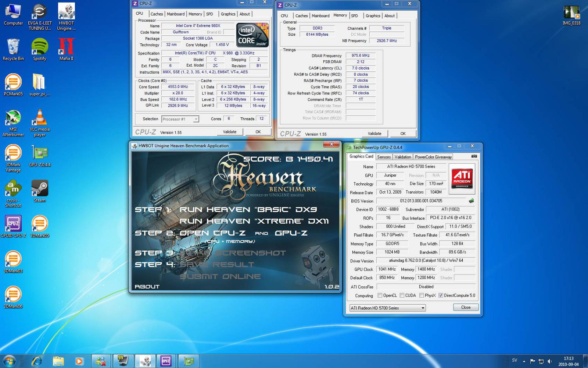Click Validate in the left CPU-Z window
Screen dimensions: 588x368
coord(230,132)
